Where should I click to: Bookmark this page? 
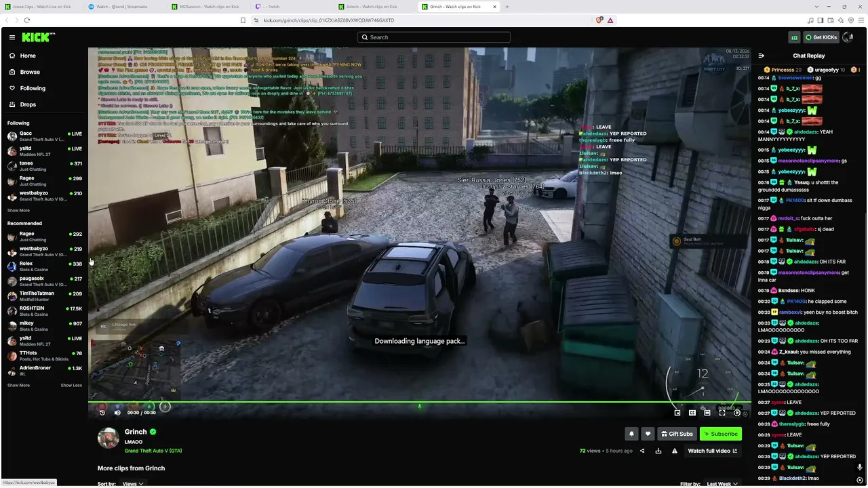pyautogui.click(x=243, y=20)
